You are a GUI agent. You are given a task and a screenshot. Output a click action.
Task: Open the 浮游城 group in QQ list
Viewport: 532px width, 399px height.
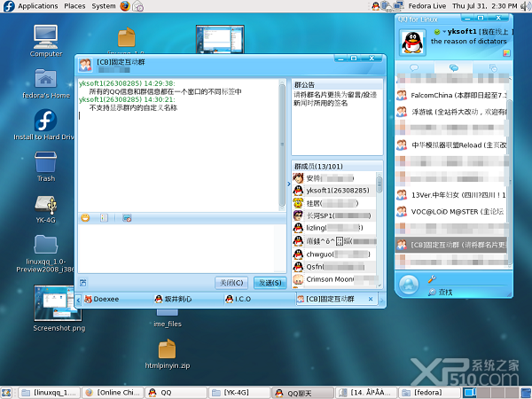tap(451, 112)
